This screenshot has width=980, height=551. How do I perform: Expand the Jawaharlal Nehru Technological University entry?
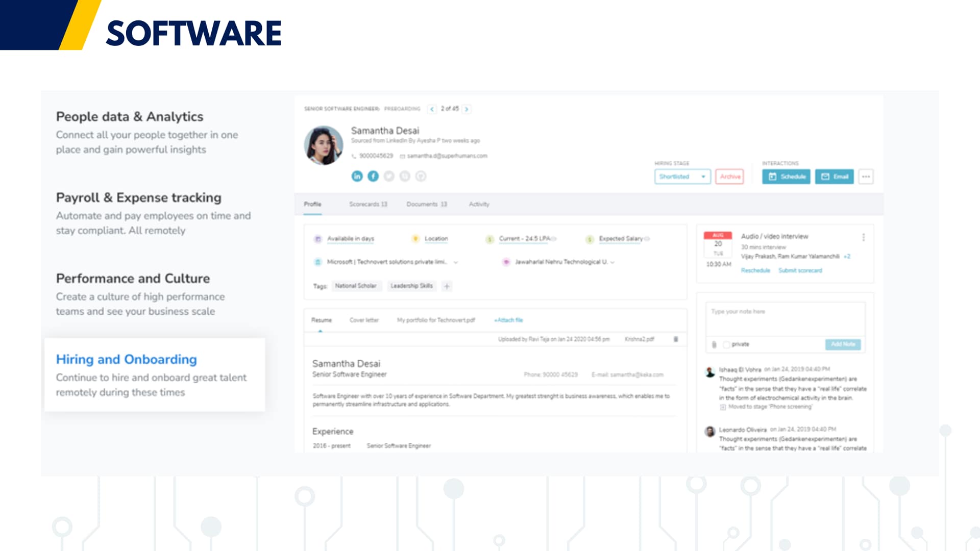[x=612, y=262]
